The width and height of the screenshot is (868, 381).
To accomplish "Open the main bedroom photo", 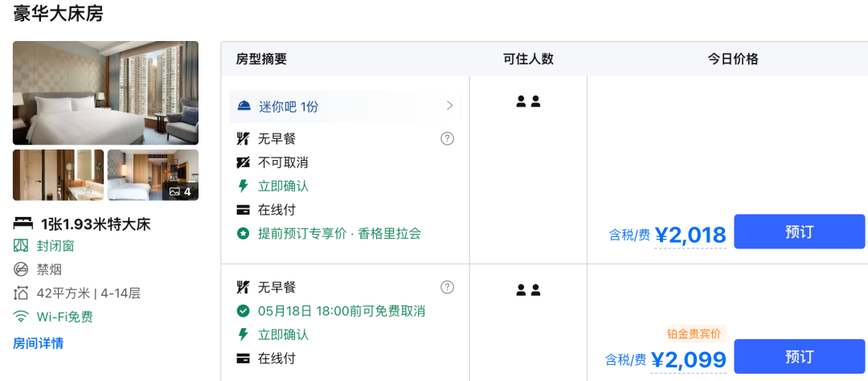I will [105, 93].
